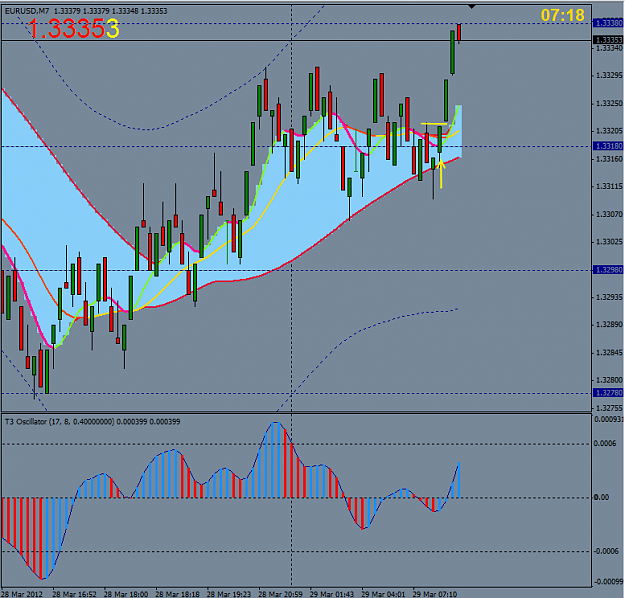Click the 28 Mar 19:23 time label
The width and height of the screenshot is (625, 598).
[229, 594]
